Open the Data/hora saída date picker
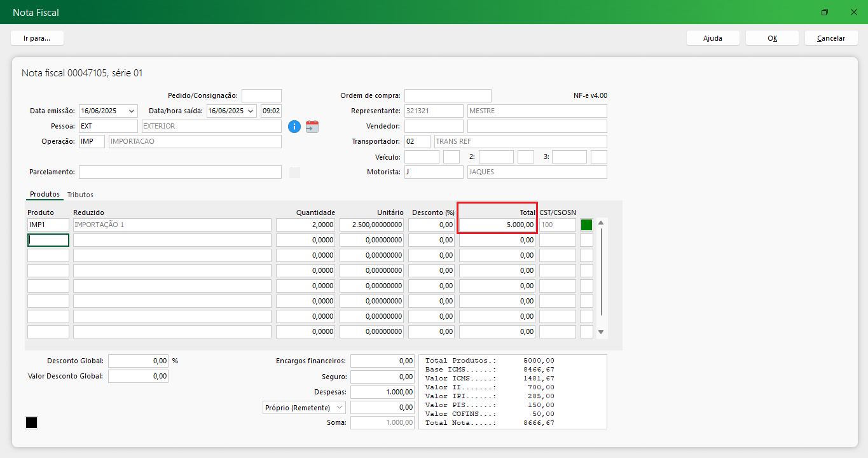Viewport: 868px width, 458px height. pos(251,111)
